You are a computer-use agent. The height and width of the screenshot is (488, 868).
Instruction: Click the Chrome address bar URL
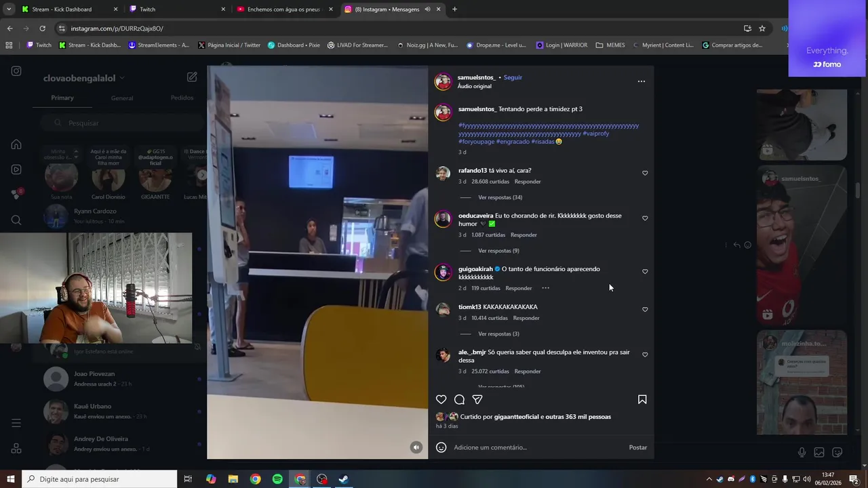117,28
